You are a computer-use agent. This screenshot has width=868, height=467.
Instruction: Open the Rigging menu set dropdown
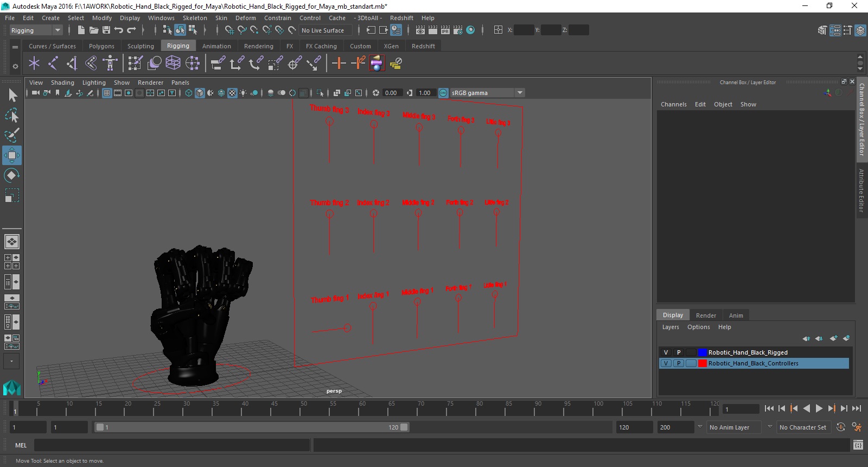pyautogui.click(x=58, y=30)
